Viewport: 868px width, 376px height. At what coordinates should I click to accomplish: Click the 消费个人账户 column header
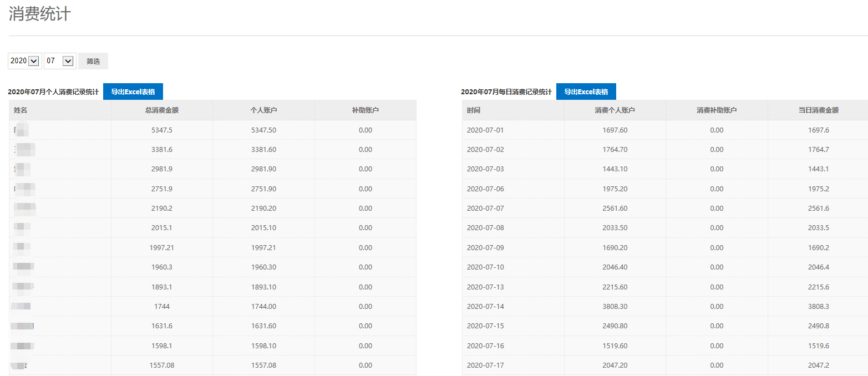pyautogui.click(x=615, y=110)
